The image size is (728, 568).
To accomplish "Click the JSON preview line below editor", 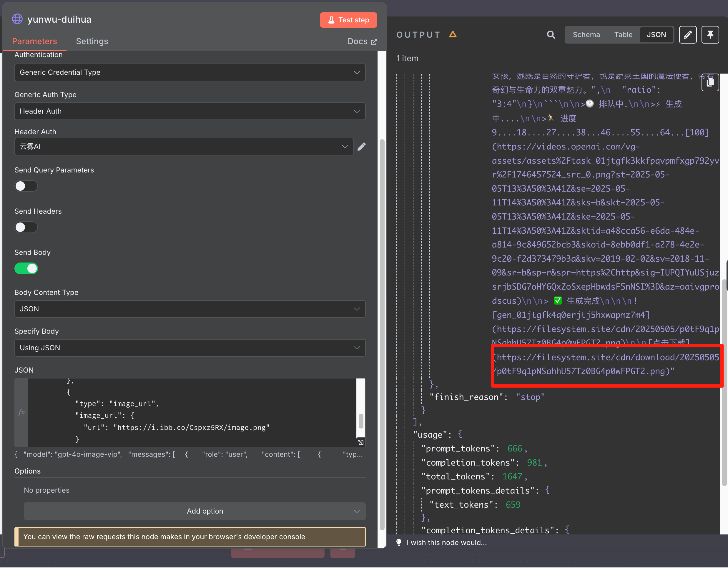I will [x=189, y=454].
